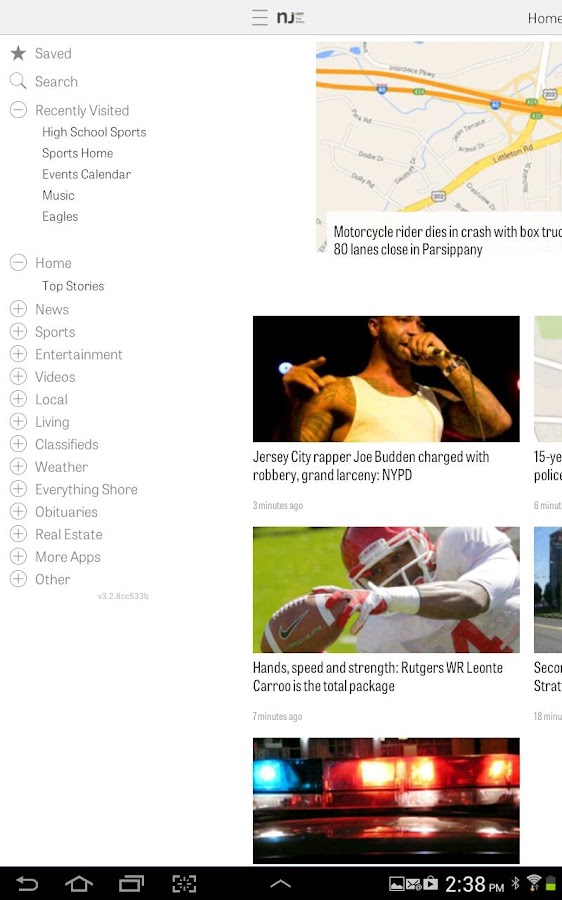Collapse the Recently Visited section

(x=18, y=110)
